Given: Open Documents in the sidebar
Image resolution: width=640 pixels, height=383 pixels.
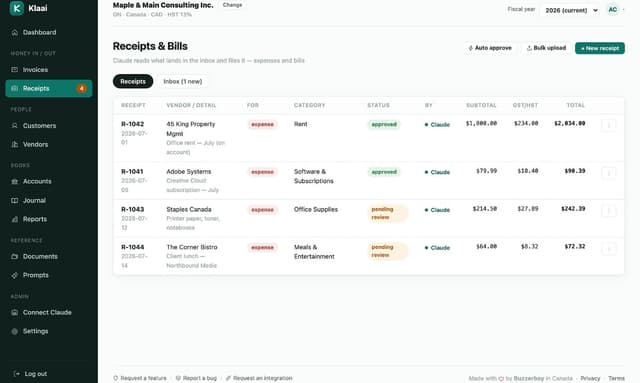Looking at the screenshot, I should 49,256.
